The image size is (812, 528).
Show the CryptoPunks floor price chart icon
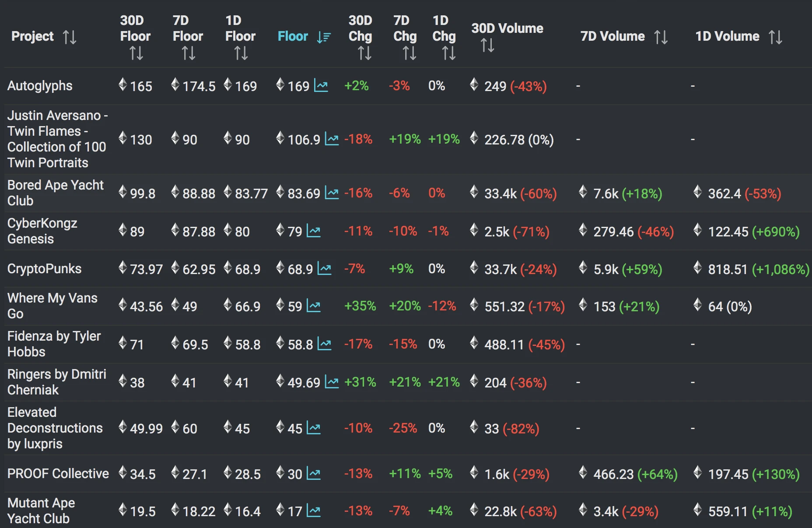tap(324, 269)
